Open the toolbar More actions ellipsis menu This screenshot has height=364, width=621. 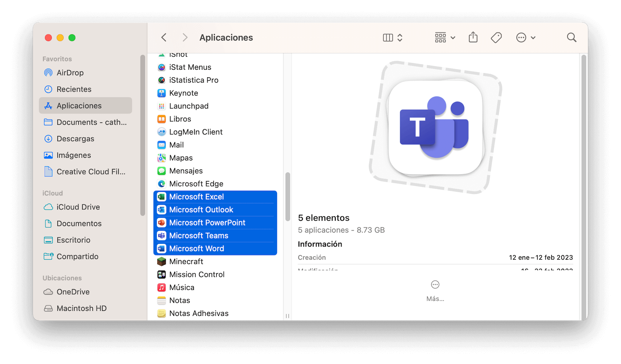pos(526,38)
